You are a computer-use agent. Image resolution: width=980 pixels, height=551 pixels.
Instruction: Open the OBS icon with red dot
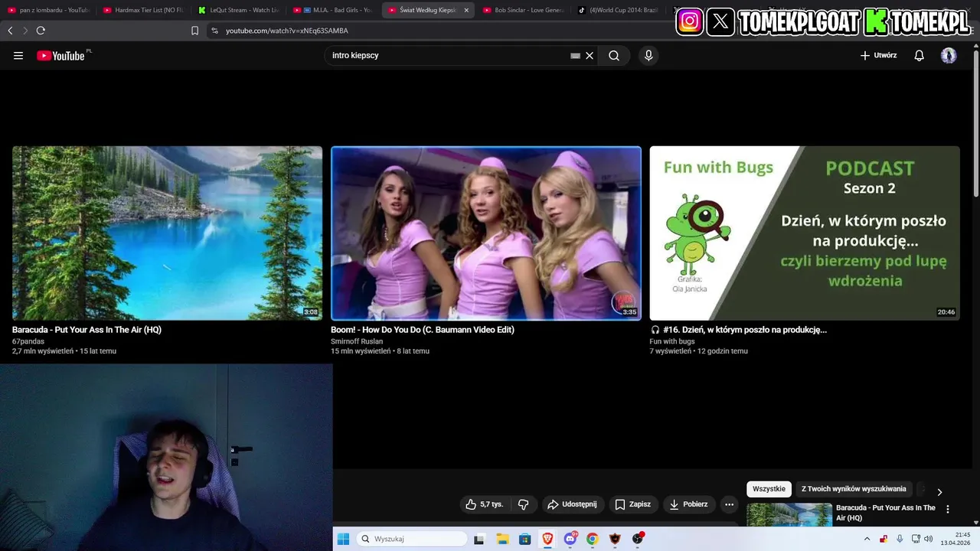click(x=638, y=539)
